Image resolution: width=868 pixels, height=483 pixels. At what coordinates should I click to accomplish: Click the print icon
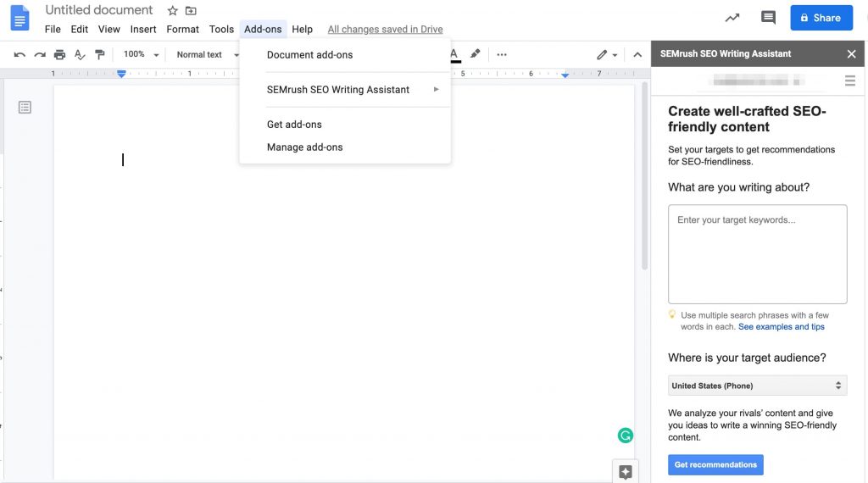(60, 54)
